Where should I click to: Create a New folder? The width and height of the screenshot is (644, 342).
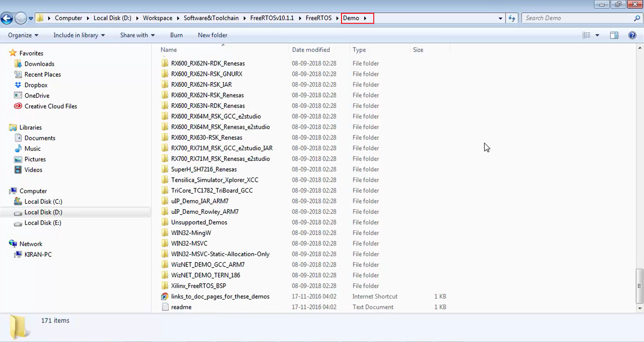pos(212,35)
